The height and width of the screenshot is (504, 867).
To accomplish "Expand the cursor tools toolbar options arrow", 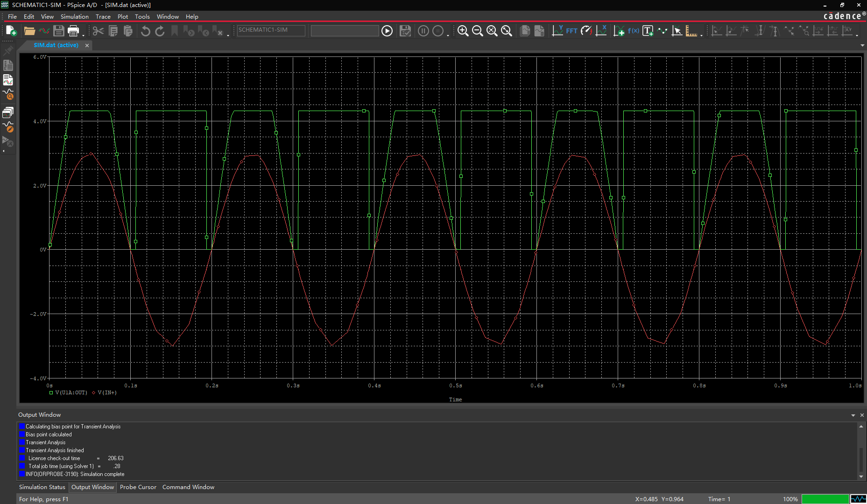I will (x=857, y=35).
